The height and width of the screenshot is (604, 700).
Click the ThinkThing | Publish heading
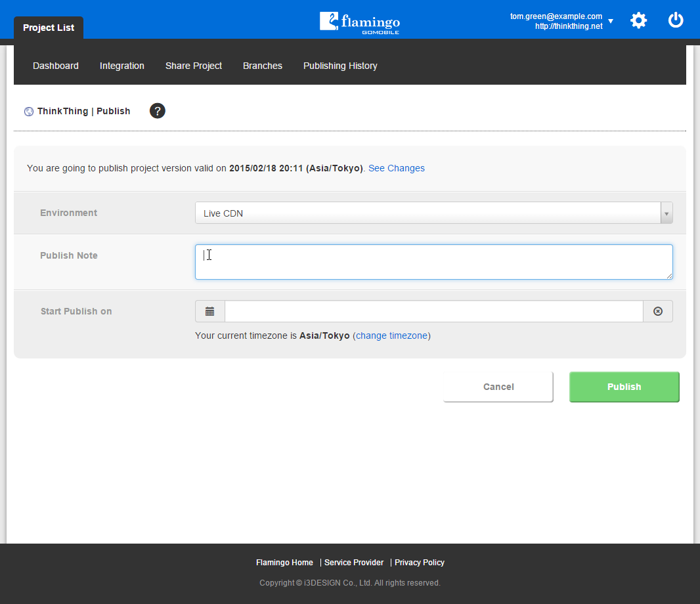pos(83,111)
